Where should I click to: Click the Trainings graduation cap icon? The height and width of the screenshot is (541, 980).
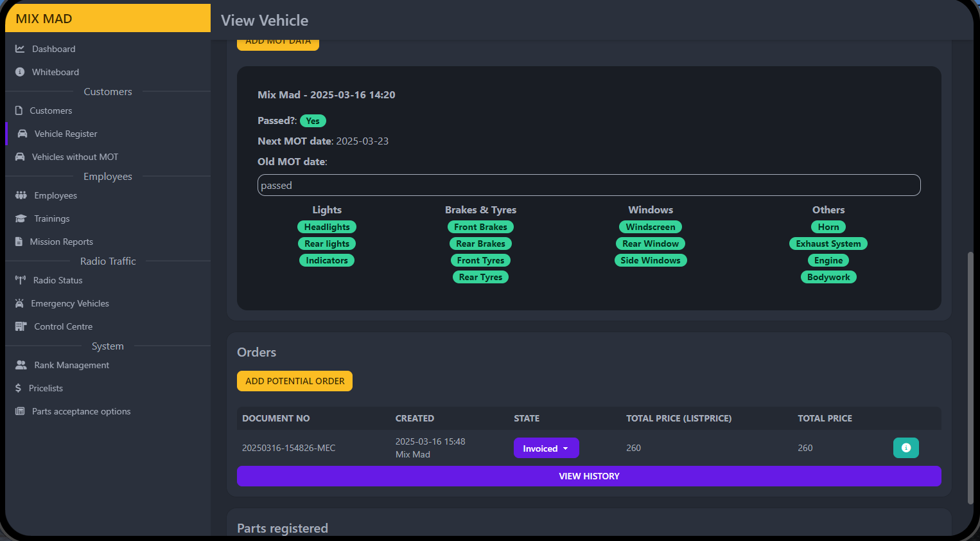[x=21, y=218]
